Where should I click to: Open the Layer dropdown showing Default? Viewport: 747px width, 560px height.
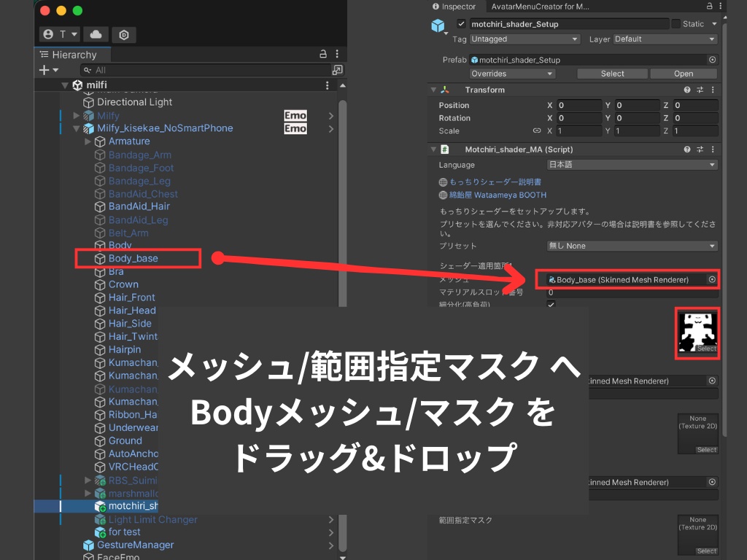(x=665, y=39)
